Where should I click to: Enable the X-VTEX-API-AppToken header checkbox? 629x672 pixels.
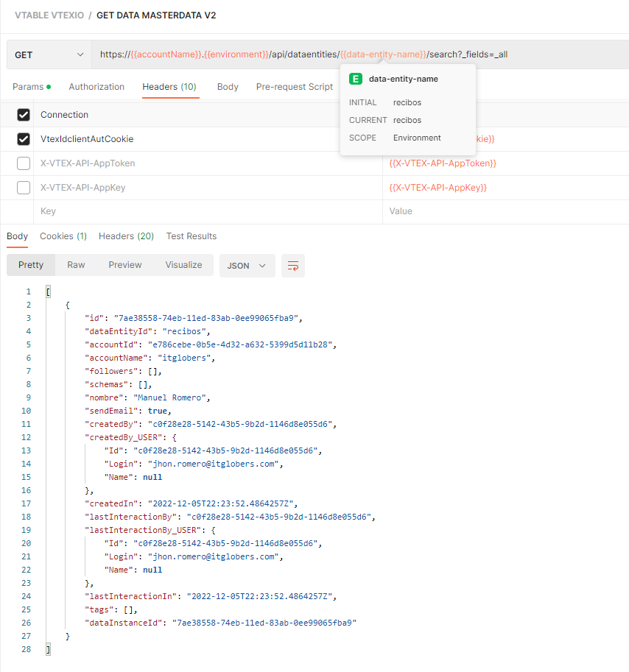(24, 163)
